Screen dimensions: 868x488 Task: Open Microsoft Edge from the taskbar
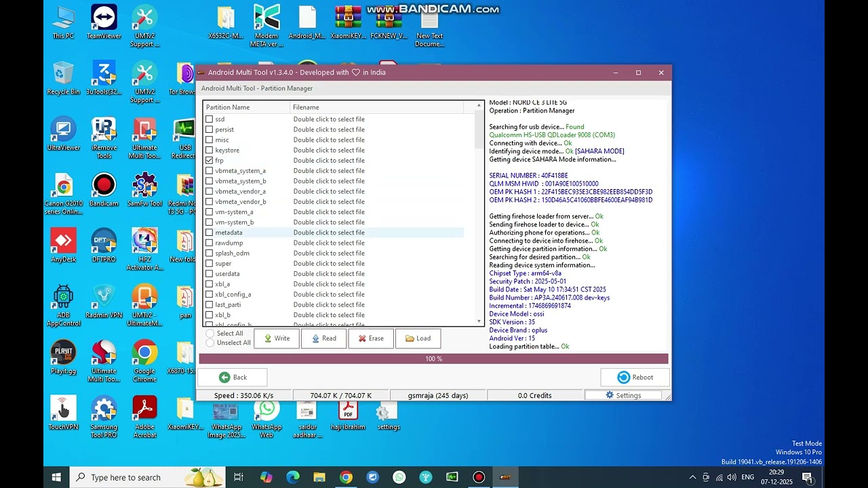click(x=292, y=477)
